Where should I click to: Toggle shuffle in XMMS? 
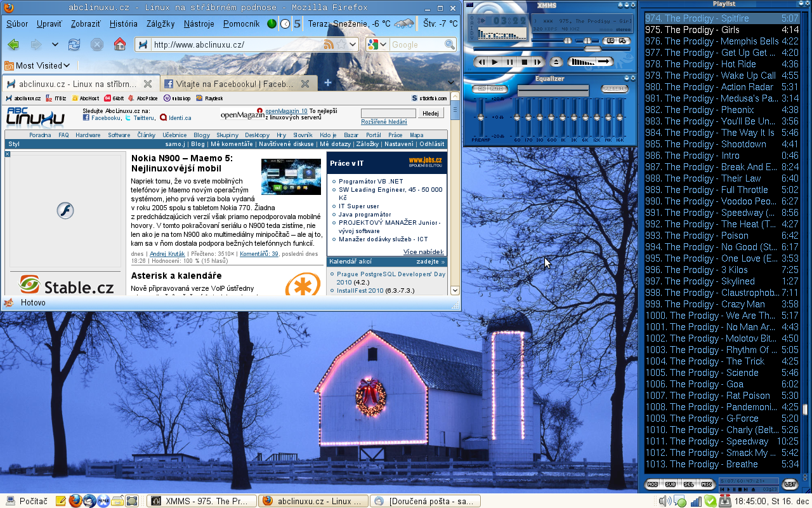[x=582, y=62]
